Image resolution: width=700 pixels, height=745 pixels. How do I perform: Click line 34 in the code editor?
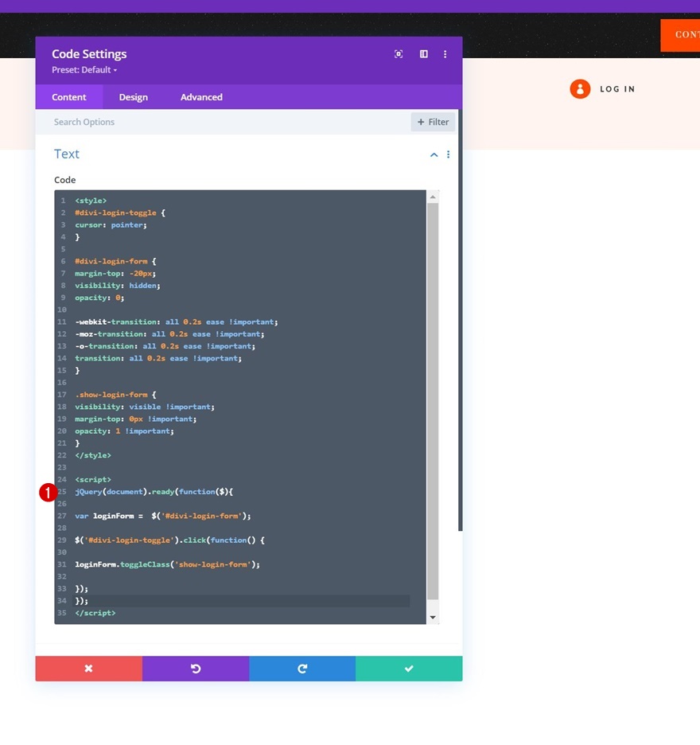[241, 601]
